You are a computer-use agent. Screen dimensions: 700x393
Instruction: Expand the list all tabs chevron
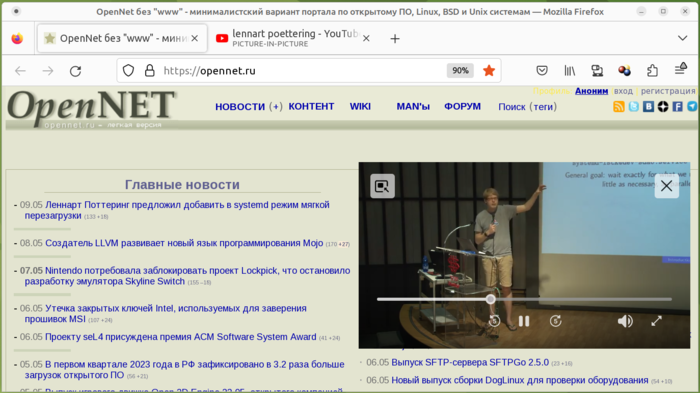point(682,38)
